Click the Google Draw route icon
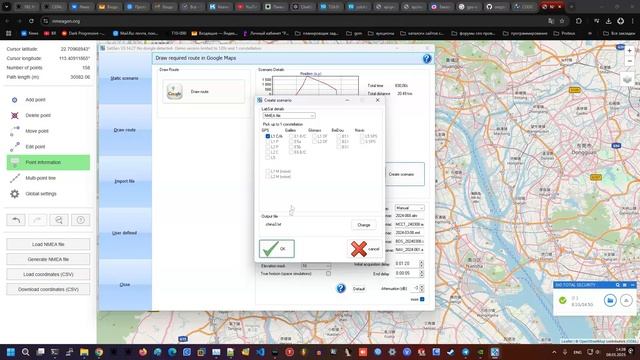Screen dimensions: 640x360 pyautogui.click(x=175, y=91)
